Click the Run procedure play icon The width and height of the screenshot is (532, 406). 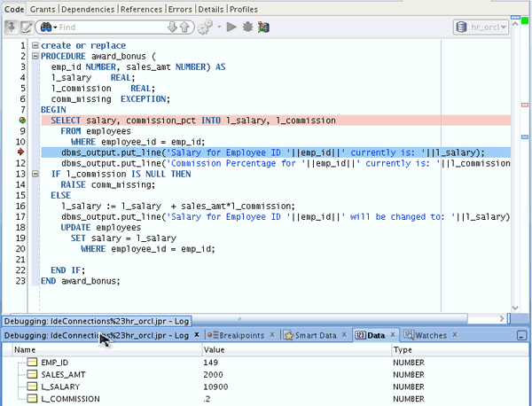[x=231, y=27]
